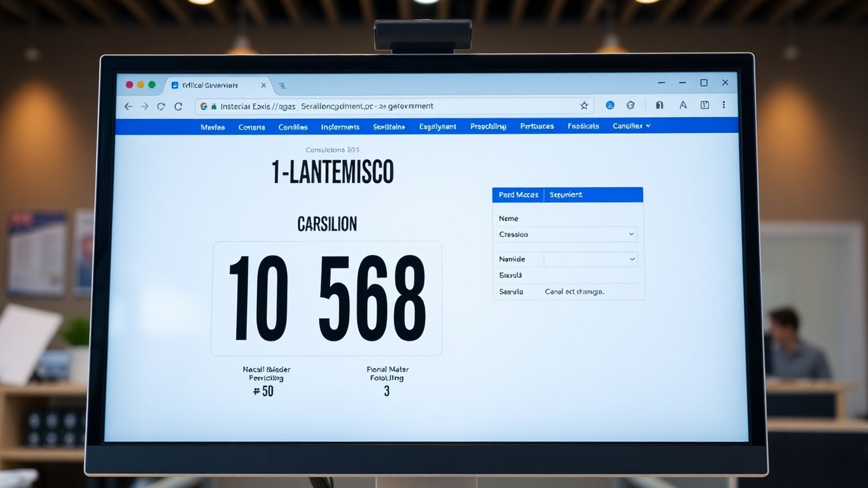Viewport: 868px width, 488px height.
Task: Click the '#50' value under the left label
Action: click(x=264, y=391)
